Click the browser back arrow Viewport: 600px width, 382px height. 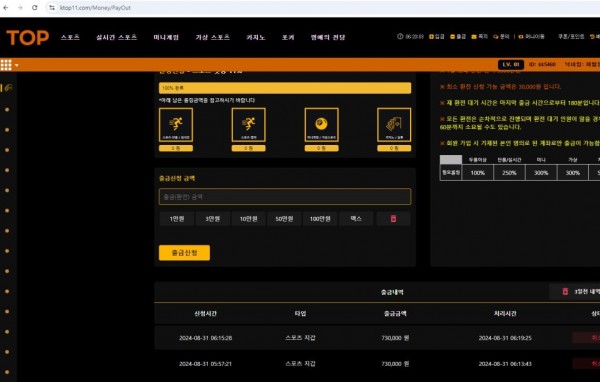(x=6, y=8)
